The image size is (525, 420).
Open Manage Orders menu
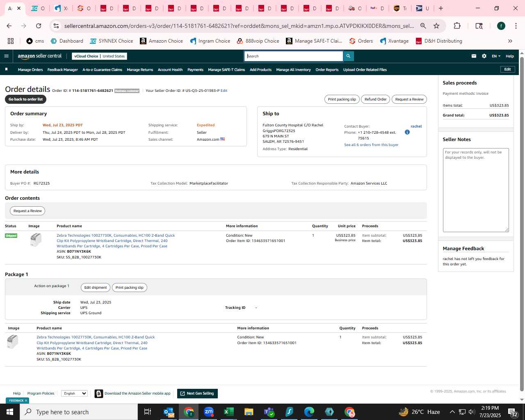pyautogui.click(x=30, y=70)
